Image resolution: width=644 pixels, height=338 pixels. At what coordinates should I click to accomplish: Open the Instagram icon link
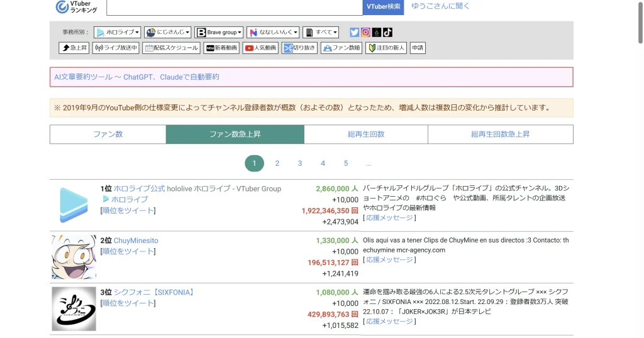click(x=365, y=33)
